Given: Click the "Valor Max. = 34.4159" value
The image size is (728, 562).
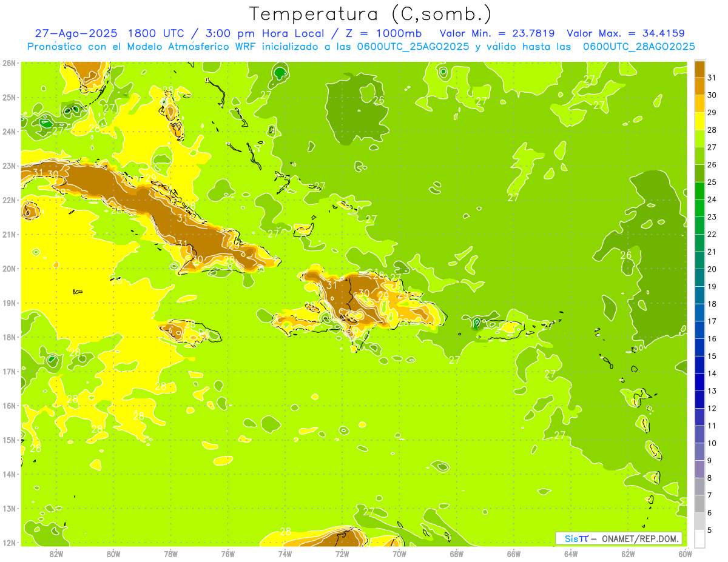Looking at the screenshot, I should click(625, 33).
